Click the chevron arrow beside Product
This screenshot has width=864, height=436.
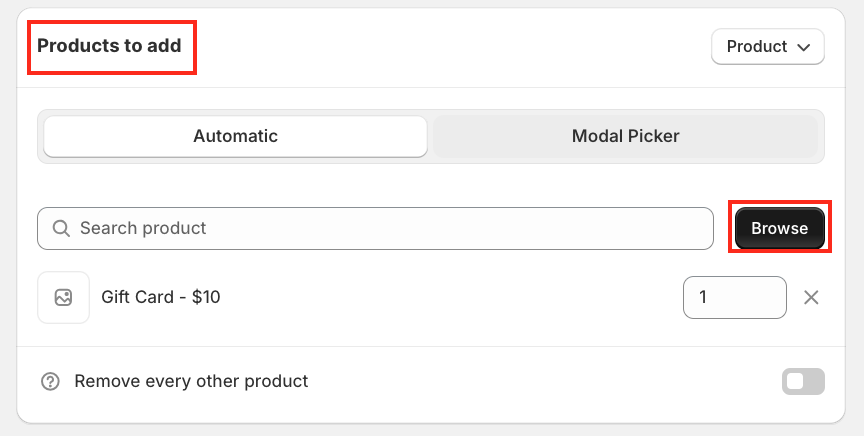click(804, 47)
